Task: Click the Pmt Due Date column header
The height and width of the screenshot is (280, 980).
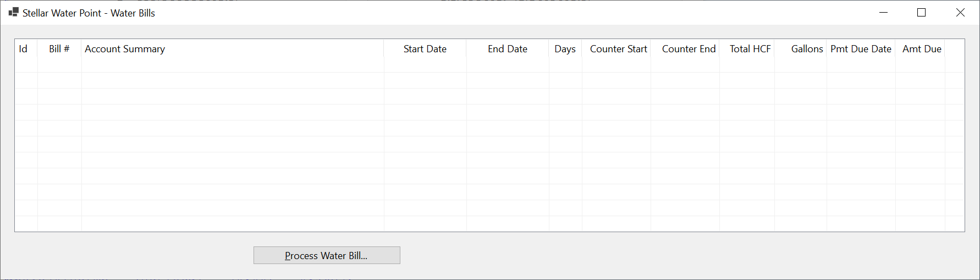Action: coord(861,48)
